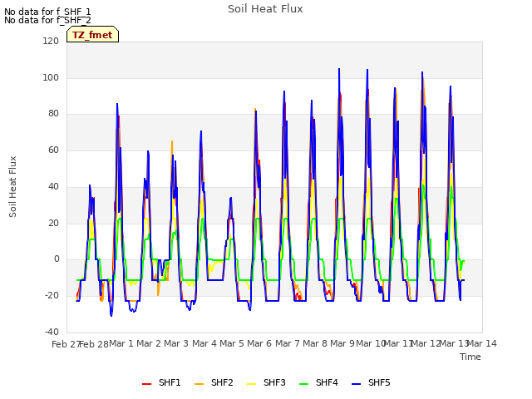Click the 0 y-axis tick label
Screen dimensions: 532x399
point(57,259)
